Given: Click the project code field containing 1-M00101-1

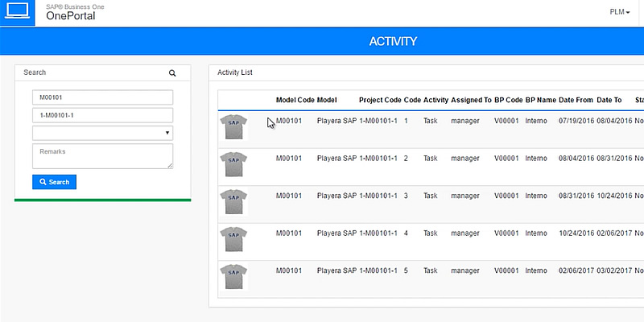Looking at the screenshot, I should tap(102, 115).
